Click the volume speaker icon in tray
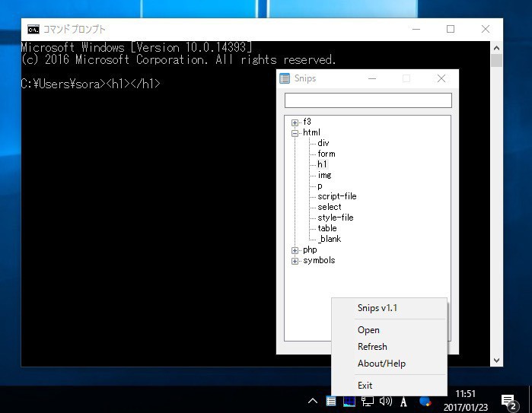532x413 pixels. (385, 402)
